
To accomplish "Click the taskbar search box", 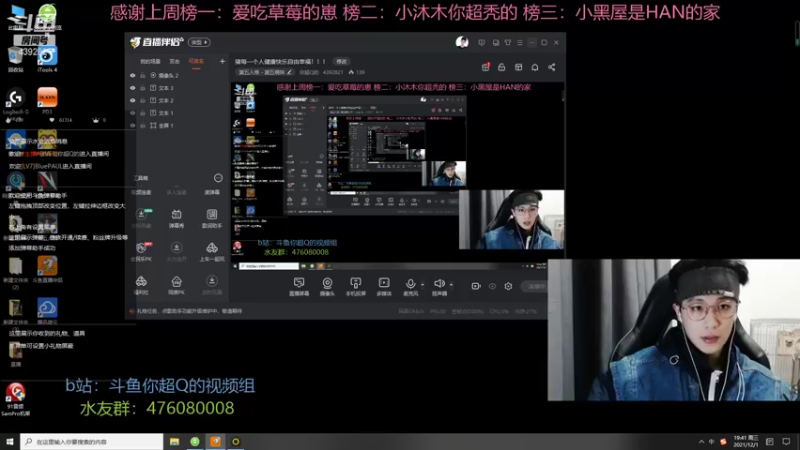I will pos(91,442).
